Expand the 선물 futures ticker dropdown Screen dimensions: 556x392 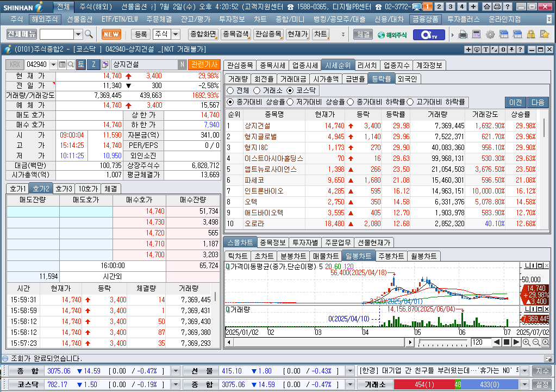pyautogui.click(x=350, y=371)
